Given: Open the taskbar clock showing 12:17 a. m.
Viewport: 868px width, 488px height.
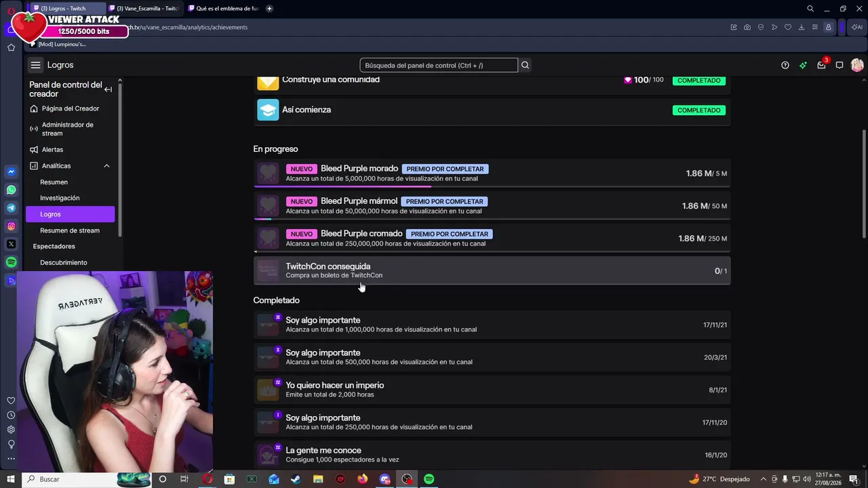Looking at the screenshot, I should coord(828,479).
